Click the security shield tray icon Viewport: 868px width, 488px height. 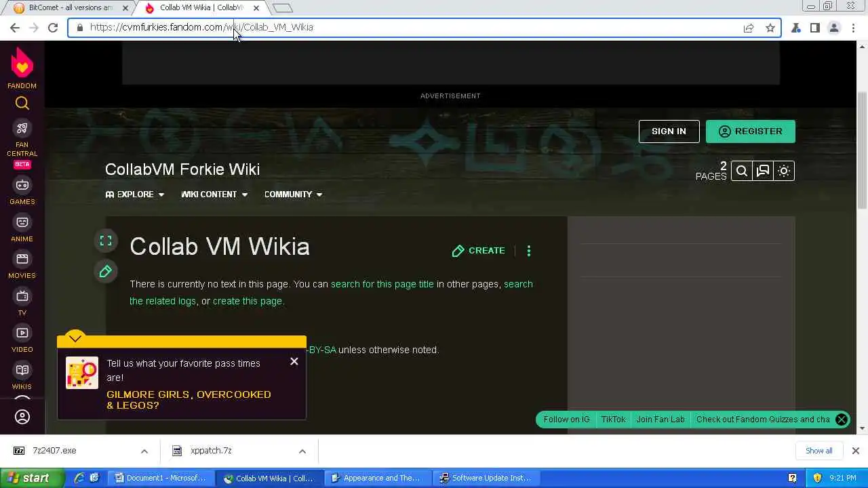[817, 478]
